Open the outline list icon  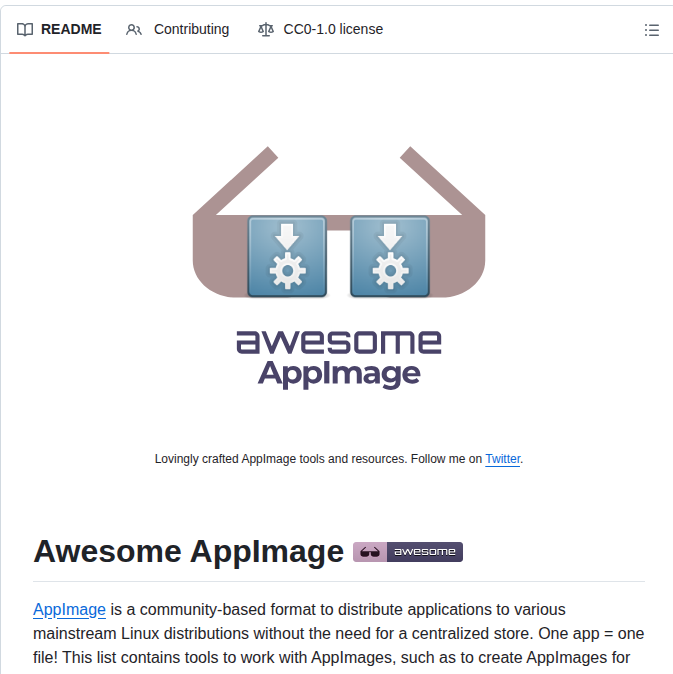pos(652,30)
